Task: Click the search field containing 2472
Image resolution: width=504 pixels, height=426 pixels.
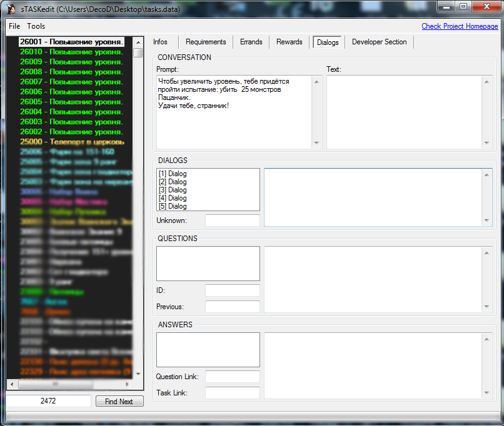Action: [49, 401]
